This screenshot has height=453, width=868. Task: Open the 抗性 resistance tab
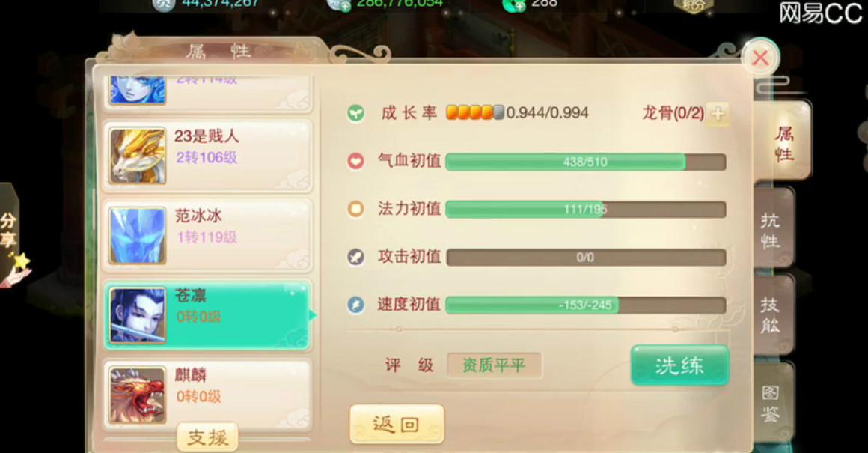(x=773, y=229)
